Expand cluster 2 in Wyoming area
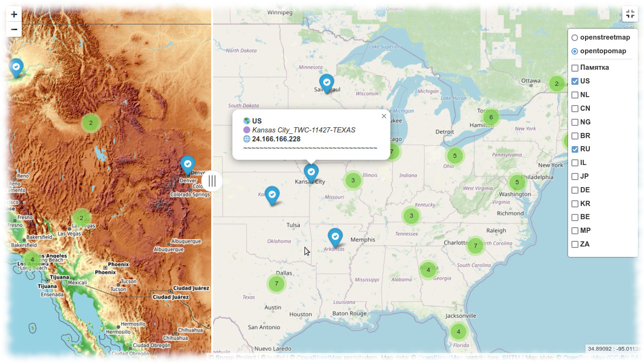This screenshot has width=644, height=362. 91,123
